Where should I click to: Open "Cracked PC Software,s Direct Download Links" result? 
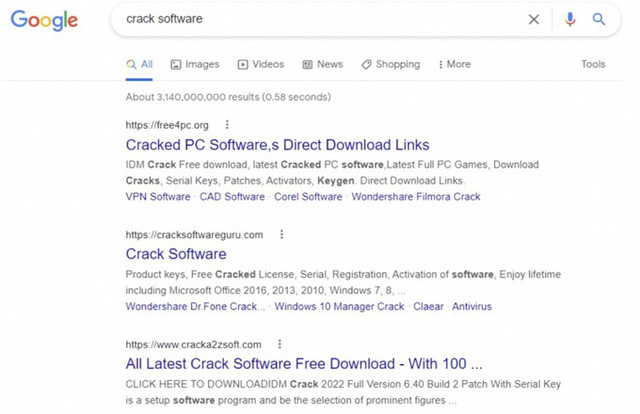coord(277,145)
